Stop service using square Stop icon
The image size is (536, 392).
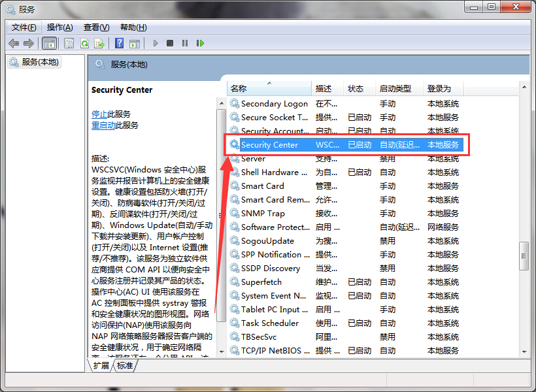tap(170, 43)
